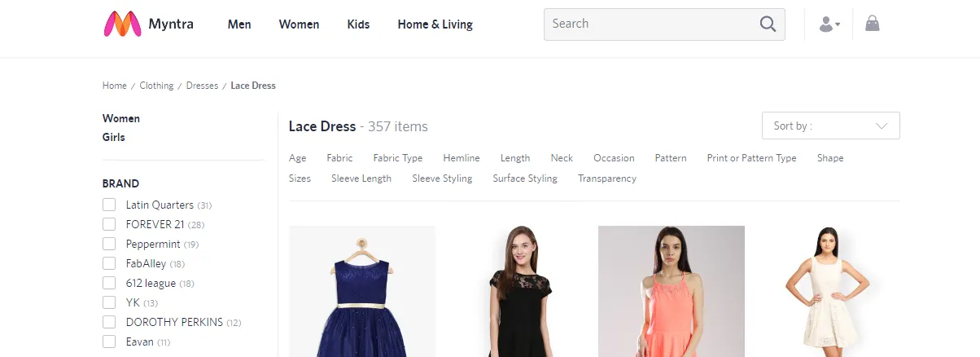Screen dimensions: 980x357
Task: Expand the Sleeve Length filter
Action: 361,178
